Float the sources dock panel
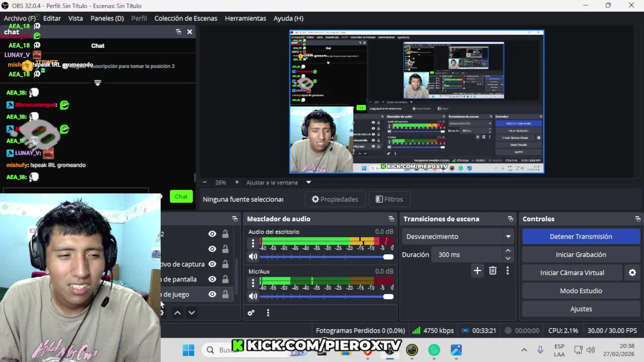Viewport: 644px width, 362px height. [235, 219]
